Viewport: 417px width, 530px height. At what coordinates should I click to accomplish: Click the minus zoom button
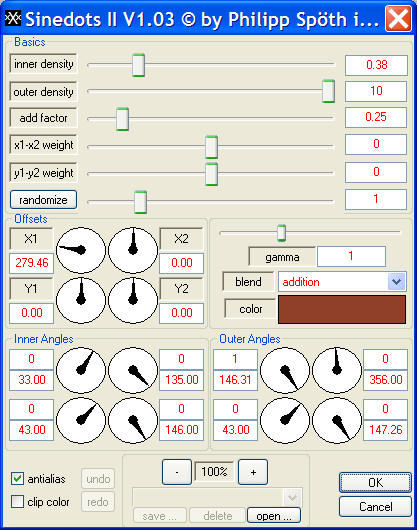[x=177, y=472]
